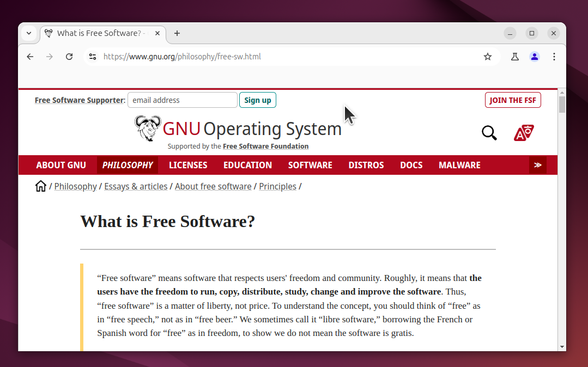588x367 pixels.
Task: Open site information icon in address bar
Action: (x=93, y=57)
